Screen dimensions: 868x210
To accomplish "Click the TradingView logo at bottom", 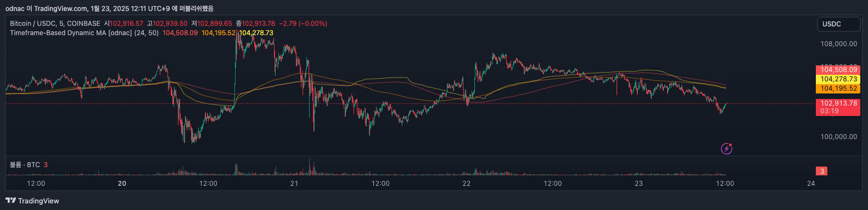I will click(x=32, y=201).
